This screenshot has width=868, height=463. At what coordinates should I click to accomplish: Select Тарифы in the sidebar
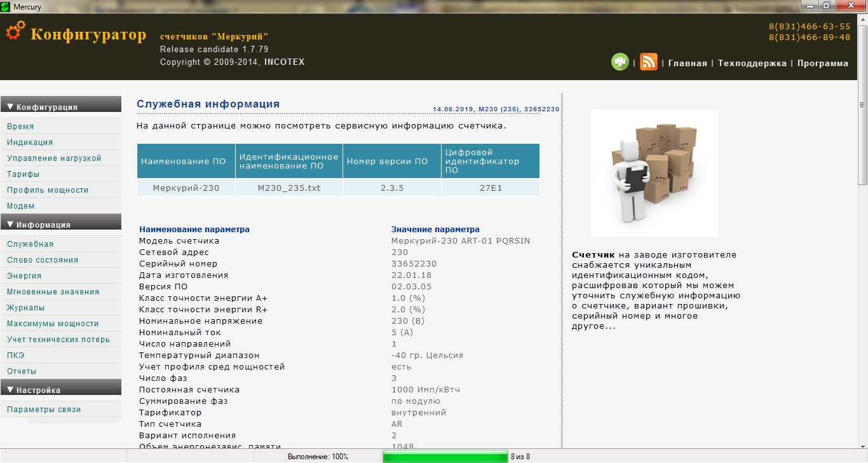[x=23, y=174]
